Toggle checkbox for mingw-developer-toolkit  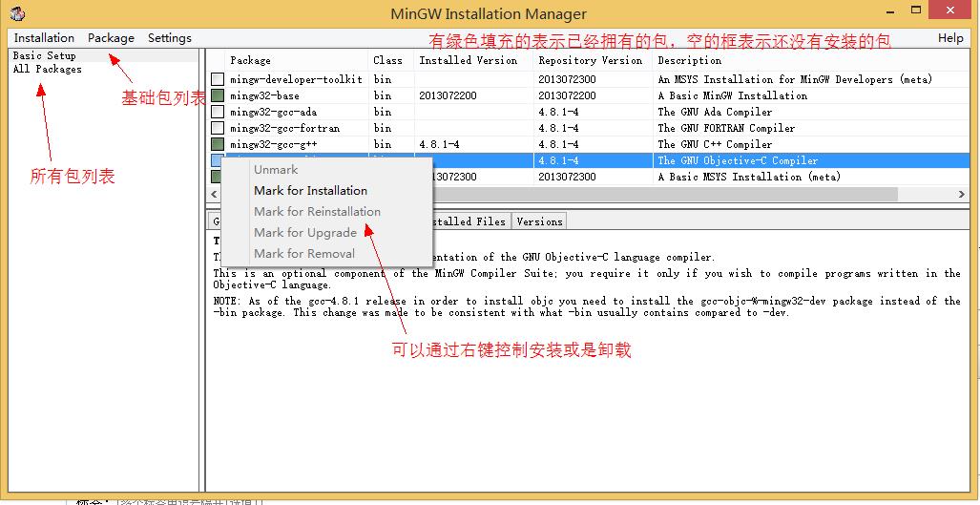click(217, 79)
